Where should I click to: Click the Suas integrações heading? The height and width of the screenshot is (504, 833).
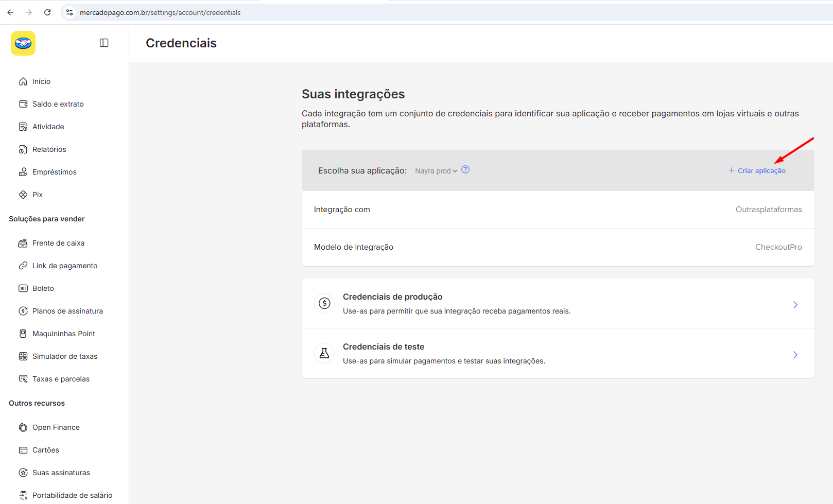[353, 94]
